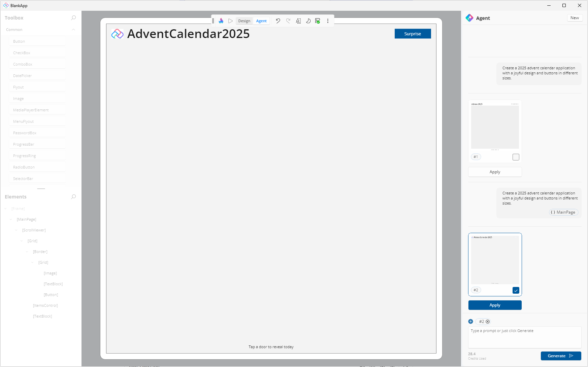Collapse the [MainPage] tree node
This screenshot has width=588, height=367.
coord(11,219)
